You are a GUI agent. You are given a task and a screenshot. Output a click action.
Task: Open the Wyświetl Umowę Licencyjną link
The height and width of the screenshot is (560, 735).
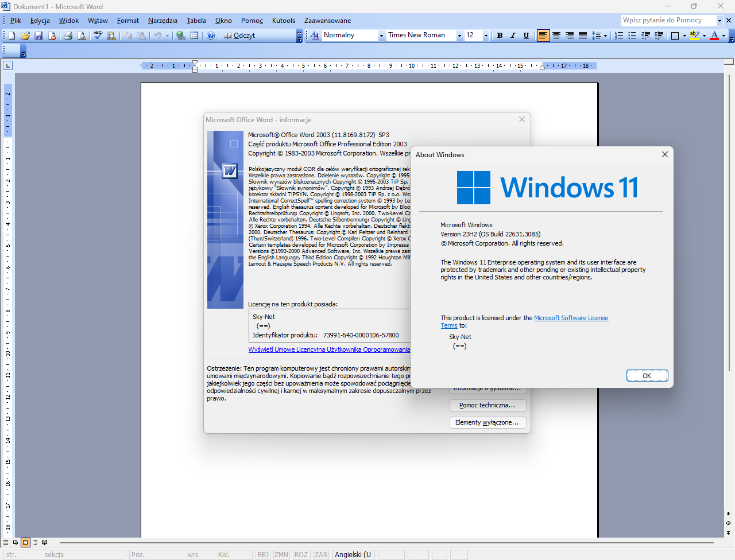[x=329, y=349]
